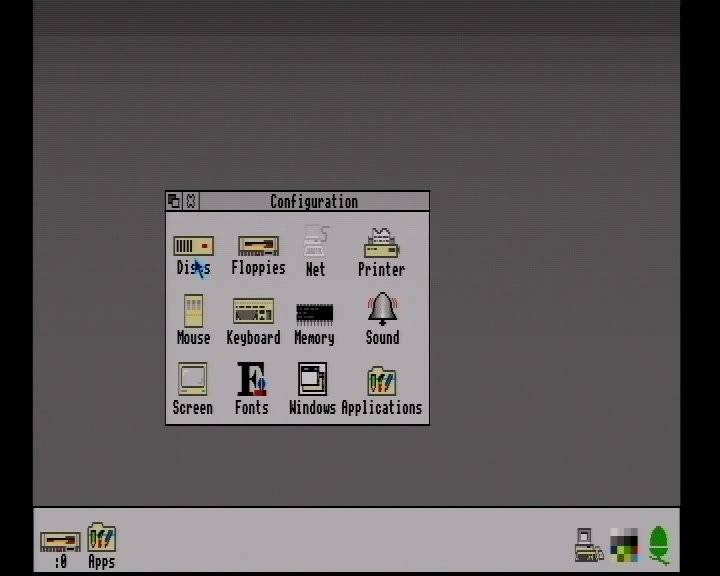
Task: Click the palette display icon on icon bar
Action: point(624,545)
